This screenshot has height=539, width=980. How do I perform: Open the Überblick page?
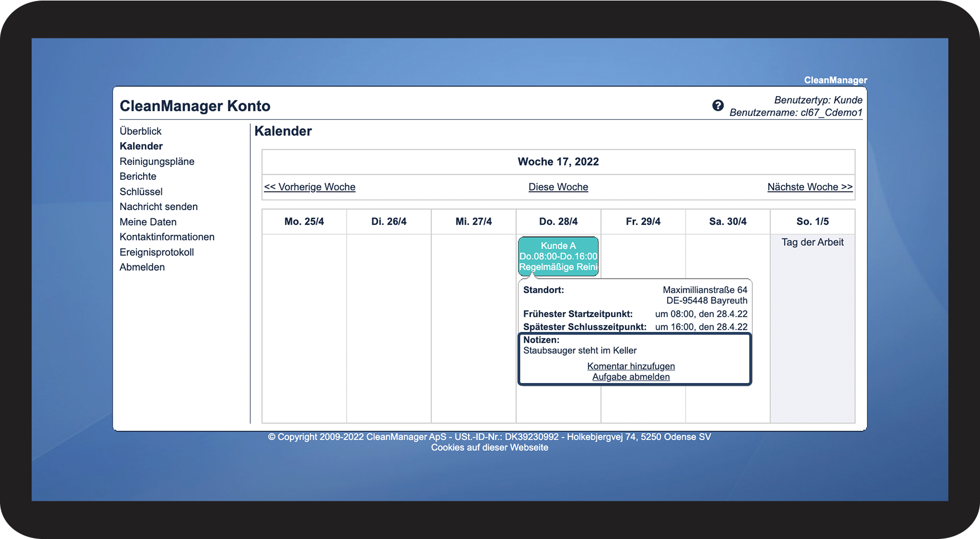(x=140, y=131)
